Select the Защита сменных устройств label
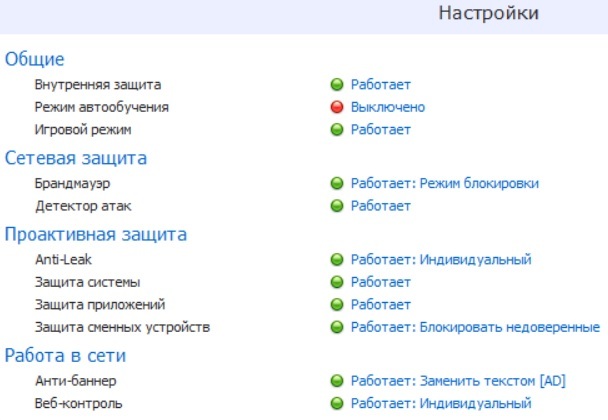 pyautogui.click(x=123, y=327)
